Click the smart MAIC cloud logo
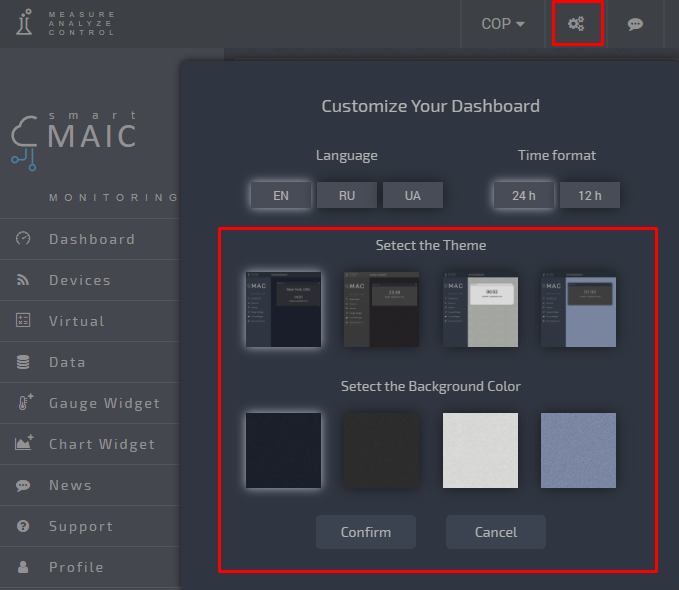This screenshot has height=590, width=679. [x=74, y=141]
